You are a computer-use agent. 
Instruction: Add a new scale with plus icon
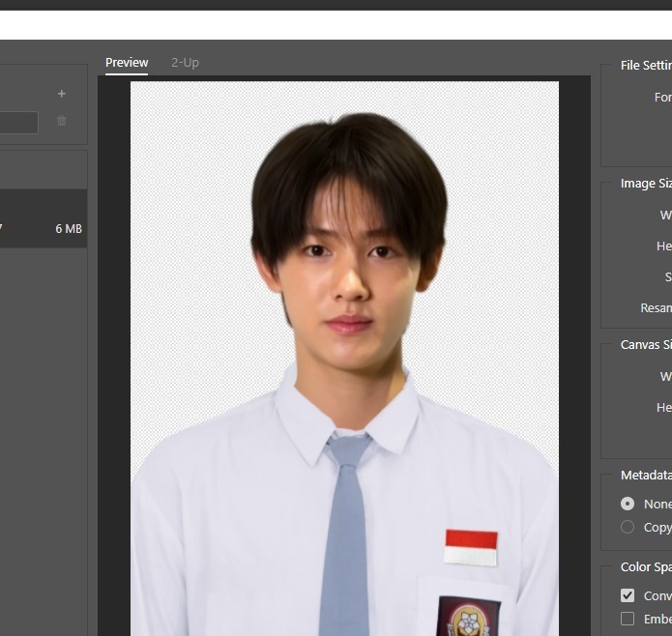[61, 94]
